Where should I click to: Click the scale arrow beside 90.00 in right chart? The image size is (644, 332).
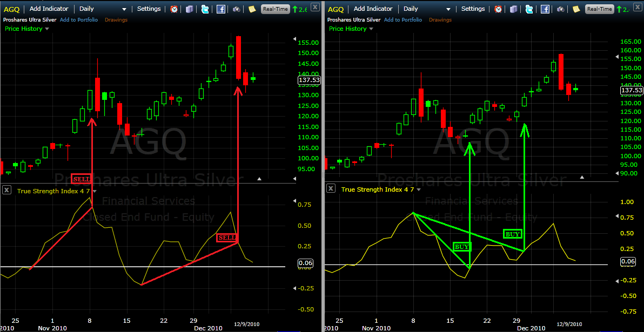616,174
